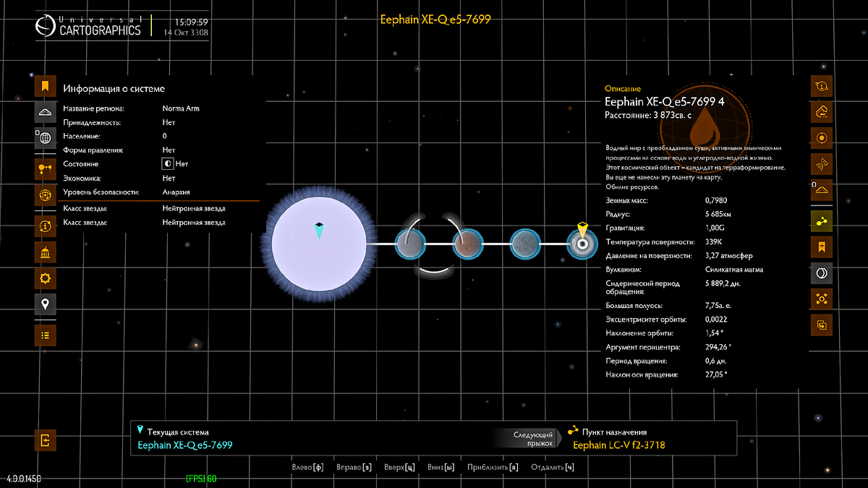Click the Информация о системе heading
This screenshot has height=488, width=868.
pos(114,89)
